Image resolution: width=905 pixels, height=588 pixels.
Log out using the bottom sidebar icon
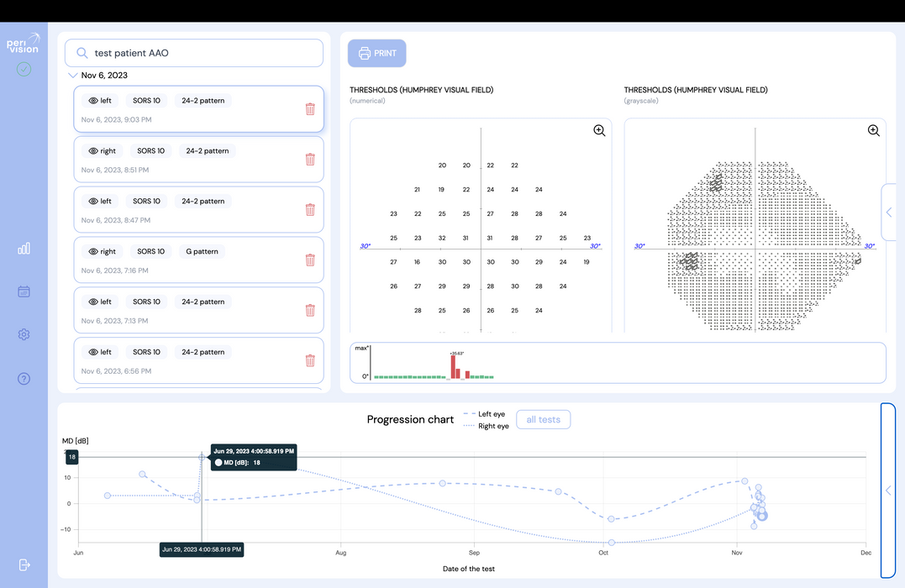coord(24,564)
